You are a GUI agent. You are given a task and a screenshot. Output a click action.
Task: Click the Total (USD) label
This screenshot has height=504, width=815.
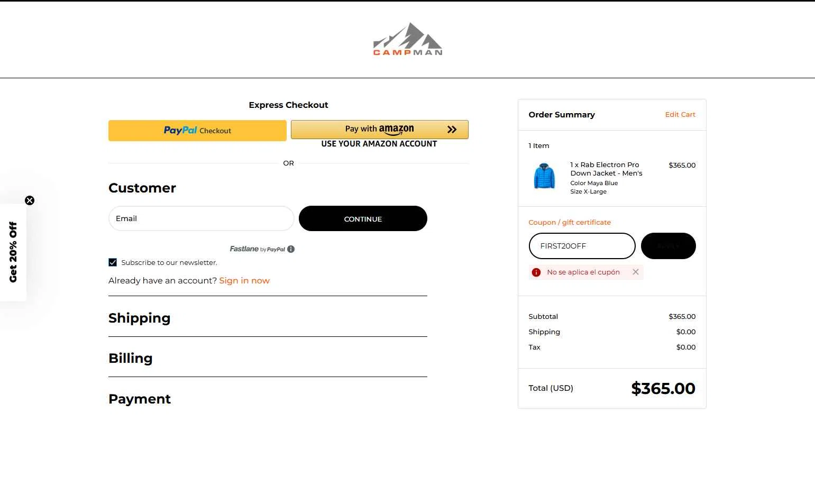[x=551, y=388]
